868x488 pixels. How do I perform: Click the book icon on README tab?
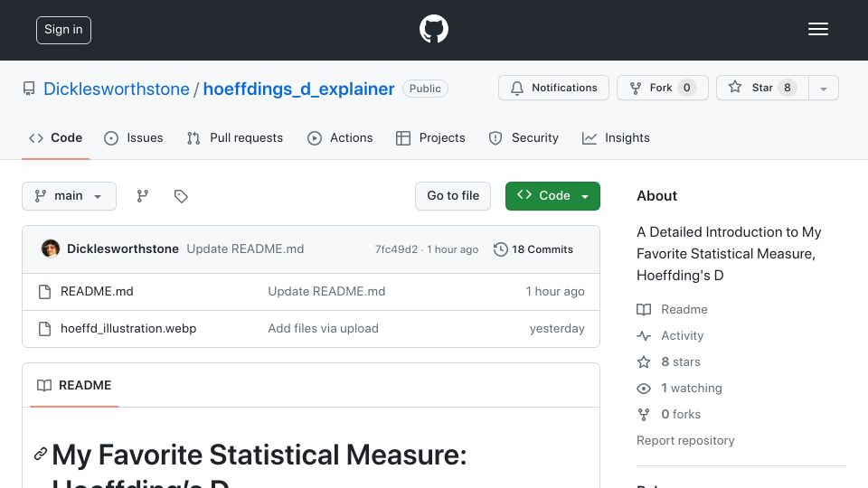pyautogui.click(x=44, y=385)
